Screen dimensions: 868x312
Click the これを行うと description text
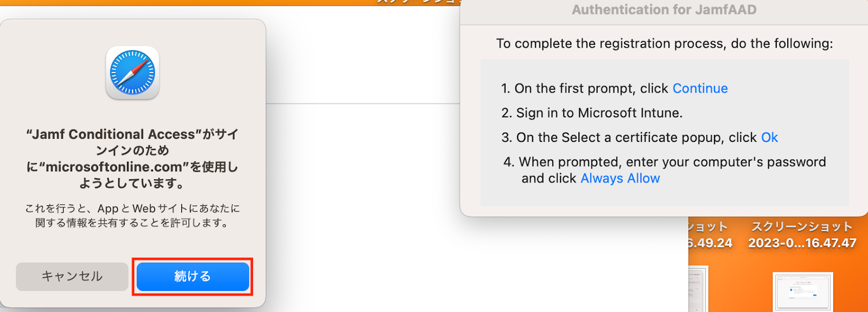pos(132,216)
